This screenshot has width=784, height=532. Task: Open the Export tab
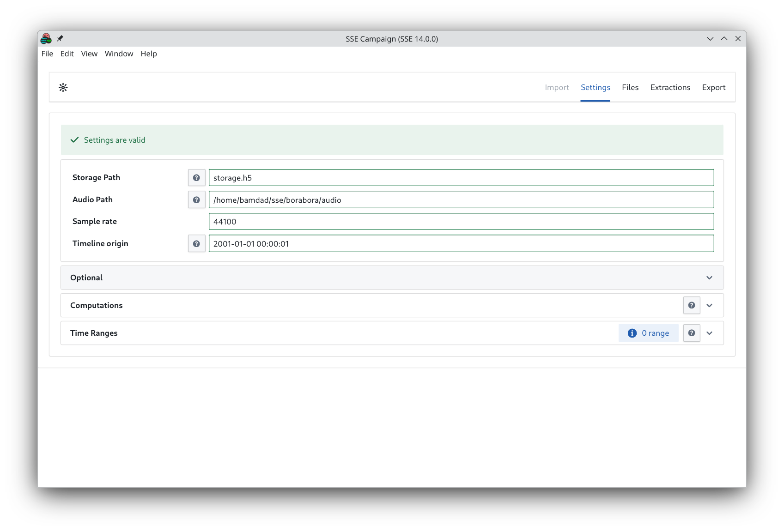(x=713, y=87)
